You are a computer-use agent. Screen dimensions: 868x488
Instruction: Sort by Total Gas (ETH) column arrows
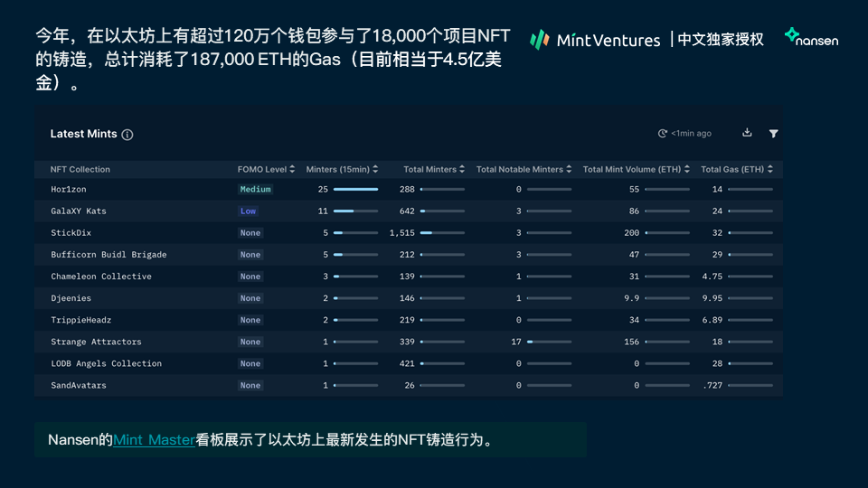pyautogui.click(x=770, y=169)
